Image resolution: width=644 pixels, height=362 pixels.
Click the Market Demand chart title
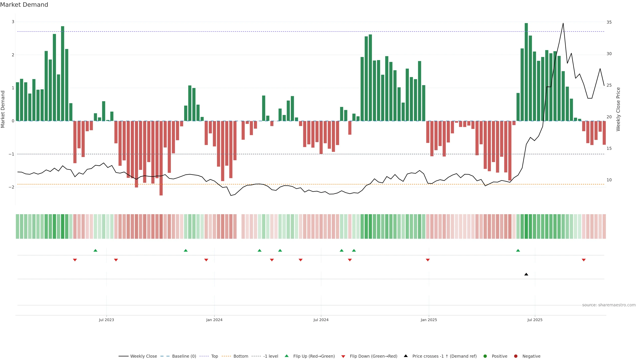[24, 5]
